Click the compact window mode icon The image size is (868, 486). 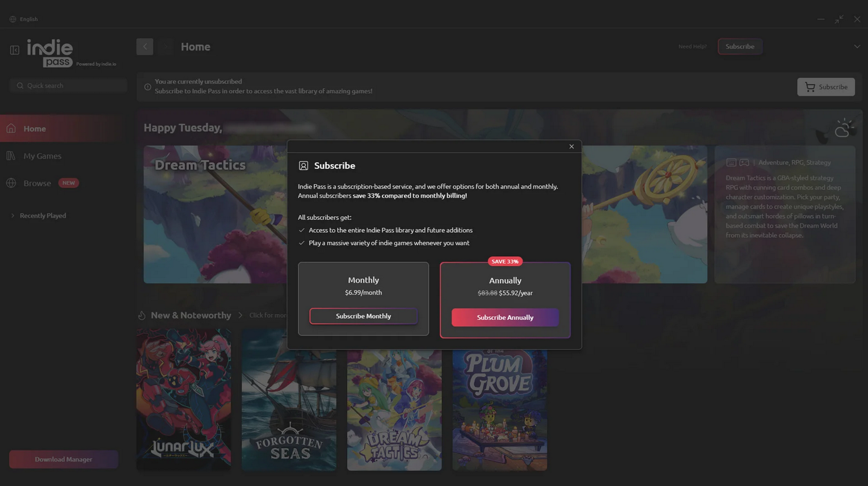pos(839,19)
